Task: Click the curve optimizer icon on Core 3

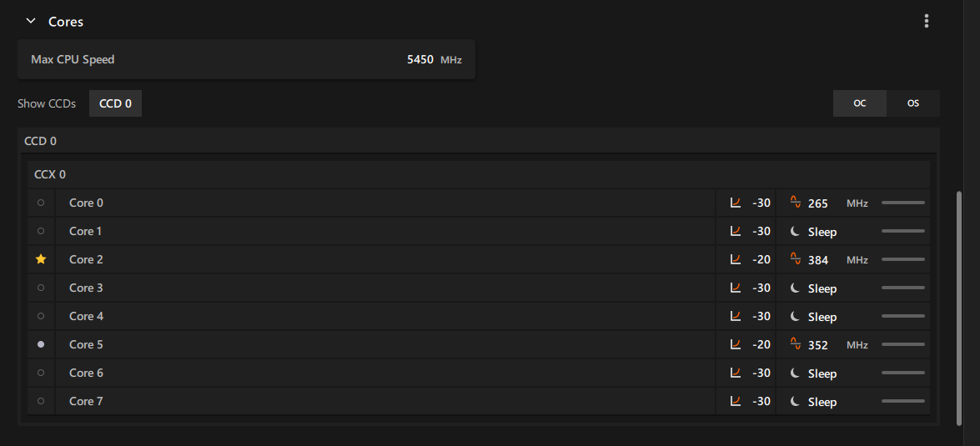Action: pos(735,288)
